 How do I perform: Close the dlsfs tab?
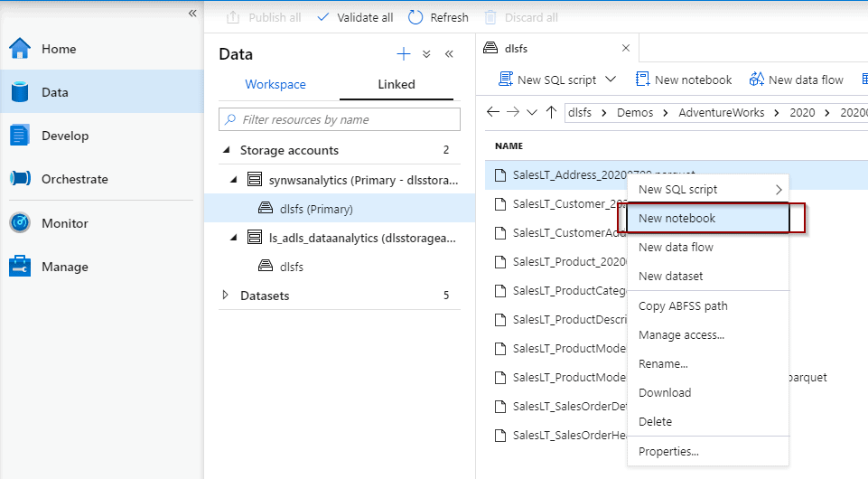tap(626, 48)
